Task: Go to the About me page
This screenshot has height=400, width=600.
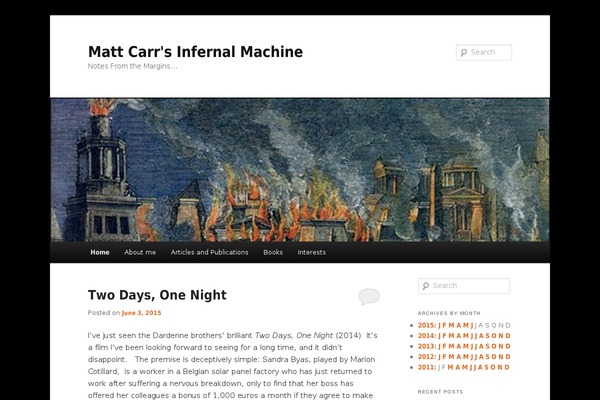Action: pos(140,252)
